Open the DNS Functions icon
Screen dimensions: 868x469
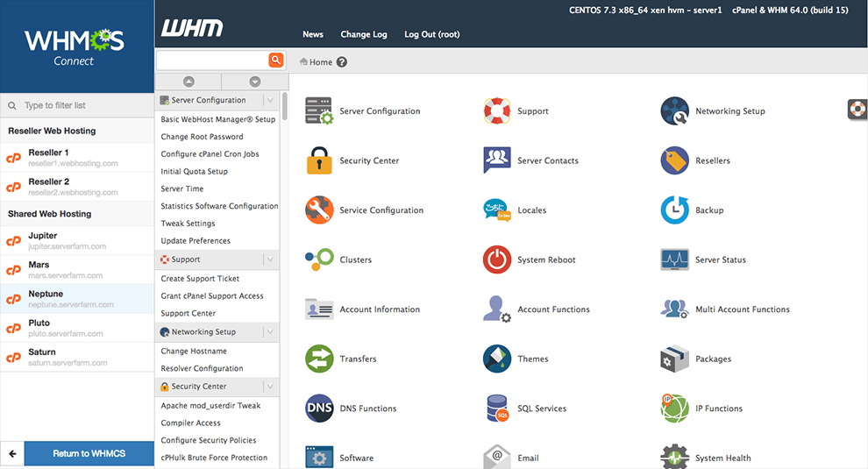point(319,409)
